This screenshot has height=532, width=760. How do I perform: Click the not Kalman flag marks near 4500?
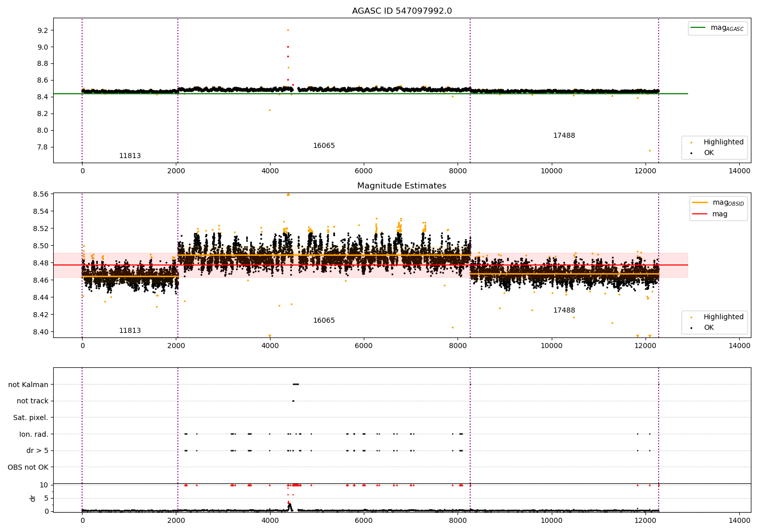pyautogui.click(x=296, y=384)
